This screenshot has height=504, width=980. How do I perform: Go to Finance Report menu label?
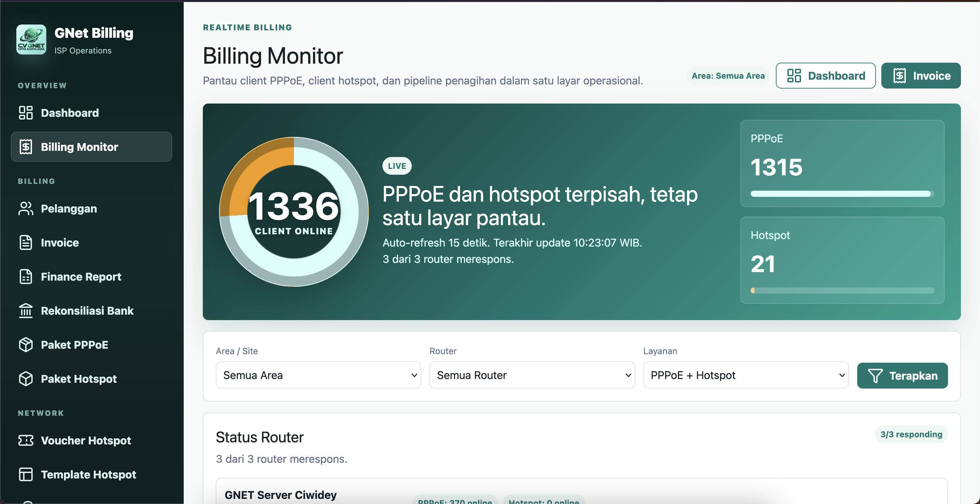[81, 277]
